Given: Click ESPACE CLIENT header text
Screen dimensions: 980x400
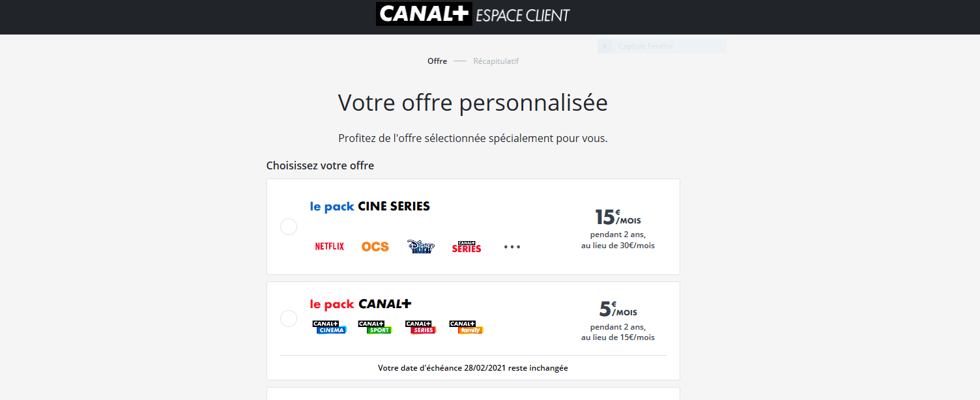Looking at the screenshot, I should [523, 14].
